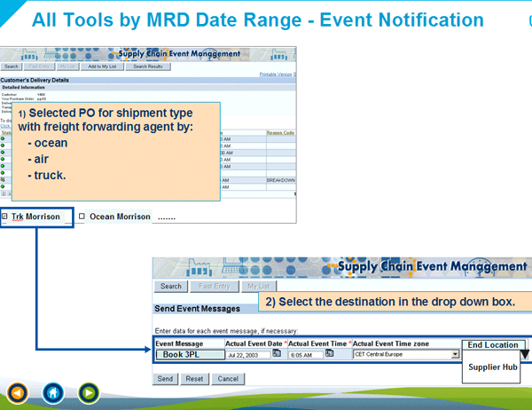Open the Actual Event Time zone dropdown
The height and width of the screenshot is (410, 532).
456,353
